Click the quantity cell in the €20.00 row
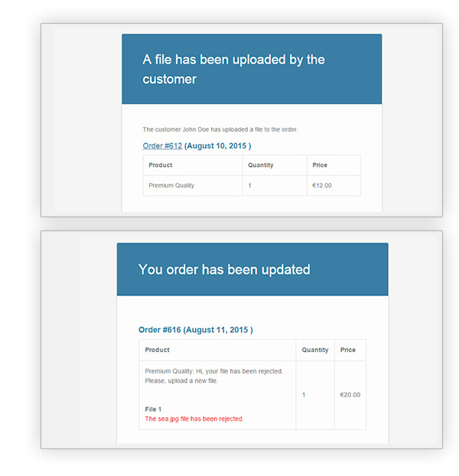Viewport: 459px width, 476px height. click(304, 395)
